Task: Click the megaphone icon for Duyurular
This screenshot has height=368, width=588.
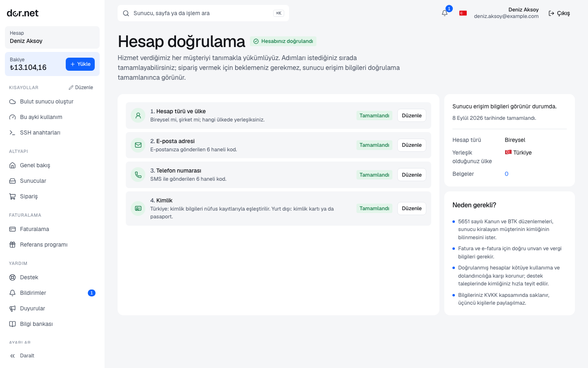Action: pos(13,308)
